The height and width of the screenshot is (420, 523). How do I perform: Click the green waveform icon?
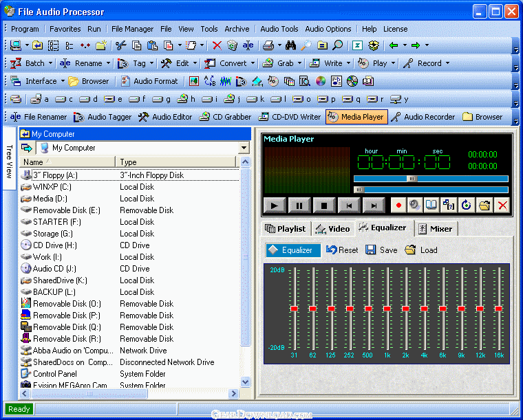tap(226, 81)
